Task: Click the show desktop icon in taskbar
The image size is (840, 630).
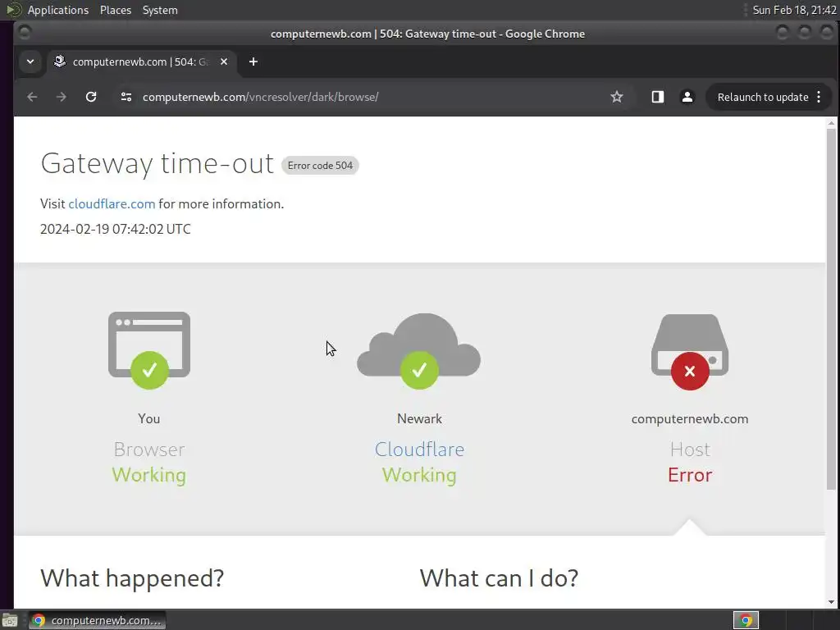Action: [10, 620]
